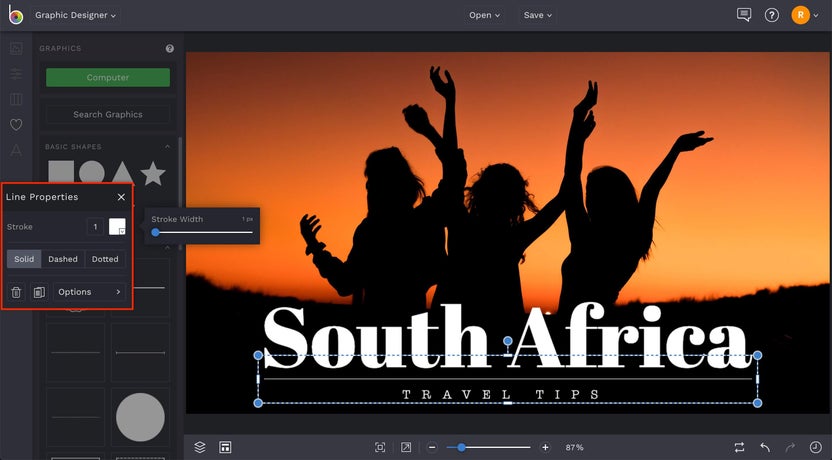Select the star basic shape
The image size is (832, 460).
[x=152, y=174]
